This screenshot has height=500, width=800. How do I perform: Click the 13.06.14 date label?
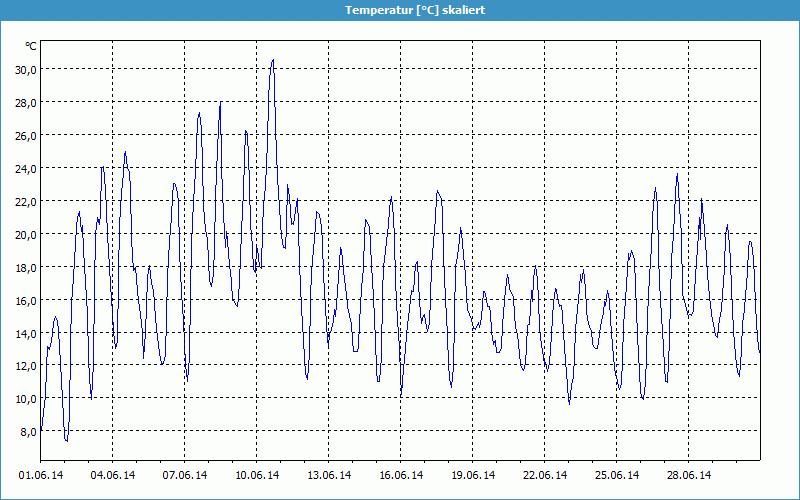[x=329, y=475]
